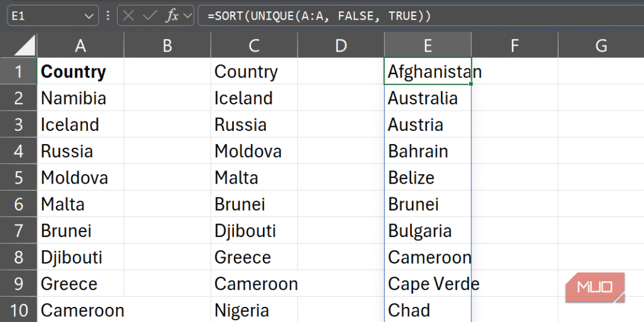Screen dimensions: 644x322
Task: Click the Cape Verde cell in column E
Action: coord(428,284)
